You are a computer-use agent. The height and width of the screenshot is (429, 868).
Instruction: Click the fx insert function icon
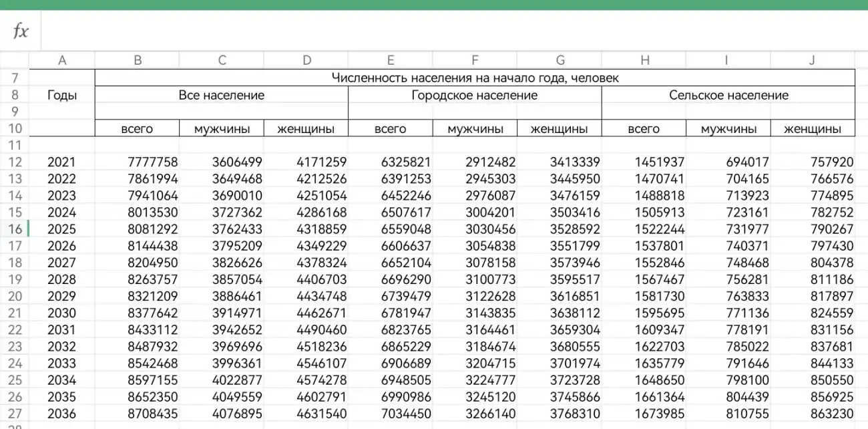click(21, 31)
